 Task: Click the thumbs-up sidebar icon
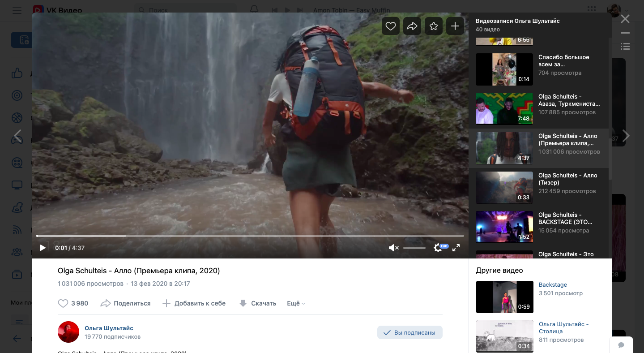pyautogui.click(x=17, y=73)
